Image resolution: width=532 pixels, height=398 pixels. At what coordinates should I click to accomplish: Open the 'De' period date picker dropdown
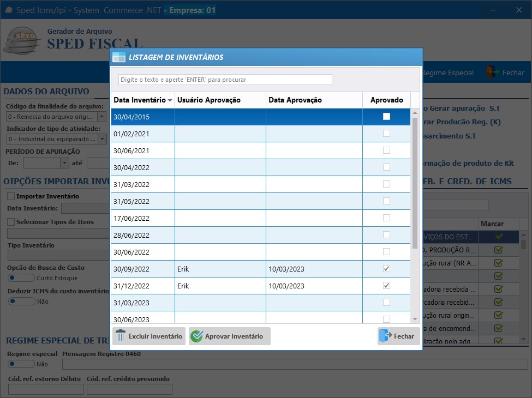[64, 162]
